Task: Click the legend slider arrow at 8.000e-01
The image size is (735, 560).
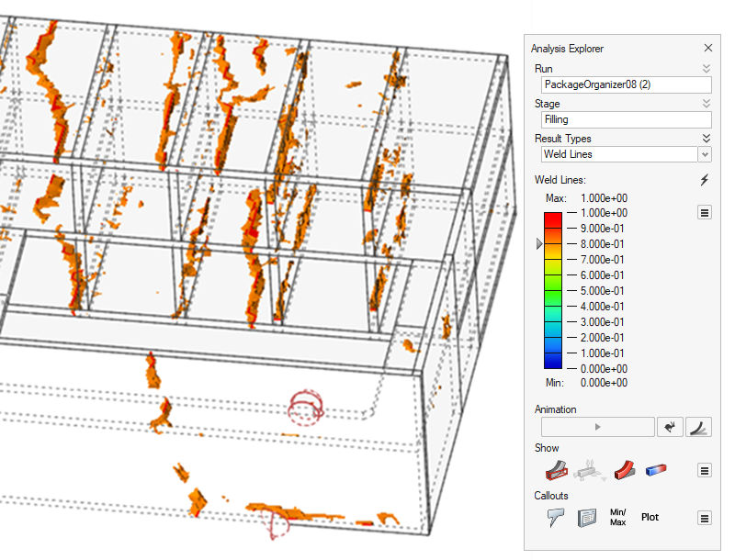Action: (x=539, y=244)
